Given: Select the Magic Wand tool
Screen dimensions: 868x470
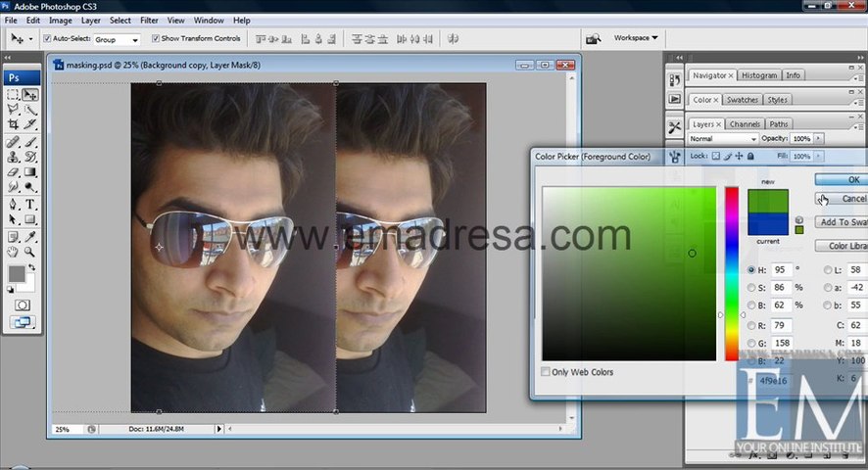Looking at the screenshot, I should click(30, 110).
